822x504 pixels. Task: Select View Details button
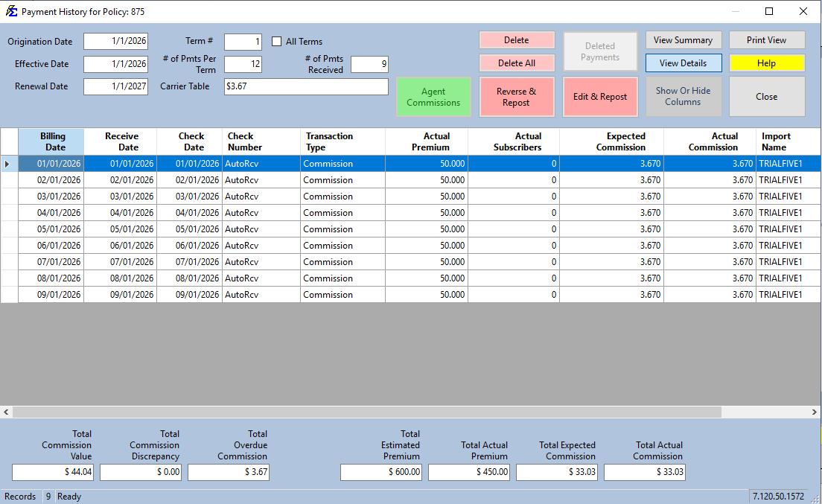coord(683,63)
